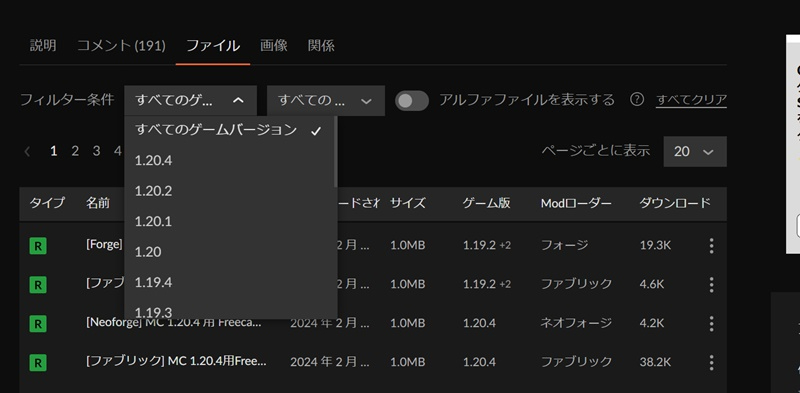The image size is (800, 393).
Task: Click the 19.3K download count
Action: [655, 245]
